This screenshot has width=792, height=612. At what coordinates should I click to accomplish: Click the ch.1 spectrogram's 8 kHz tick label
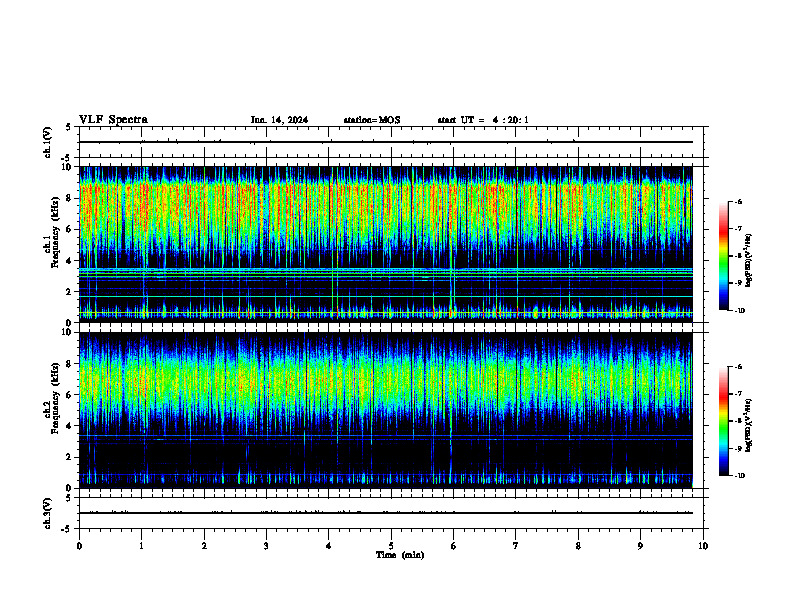70,198
